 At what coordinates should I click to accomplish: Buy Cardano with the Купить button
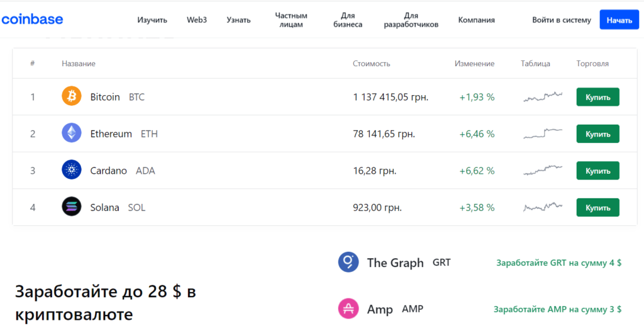598,171
